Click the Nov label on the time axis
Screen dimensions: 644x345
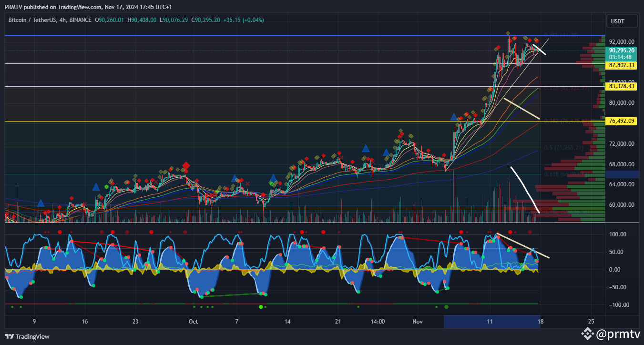point(418,322)
